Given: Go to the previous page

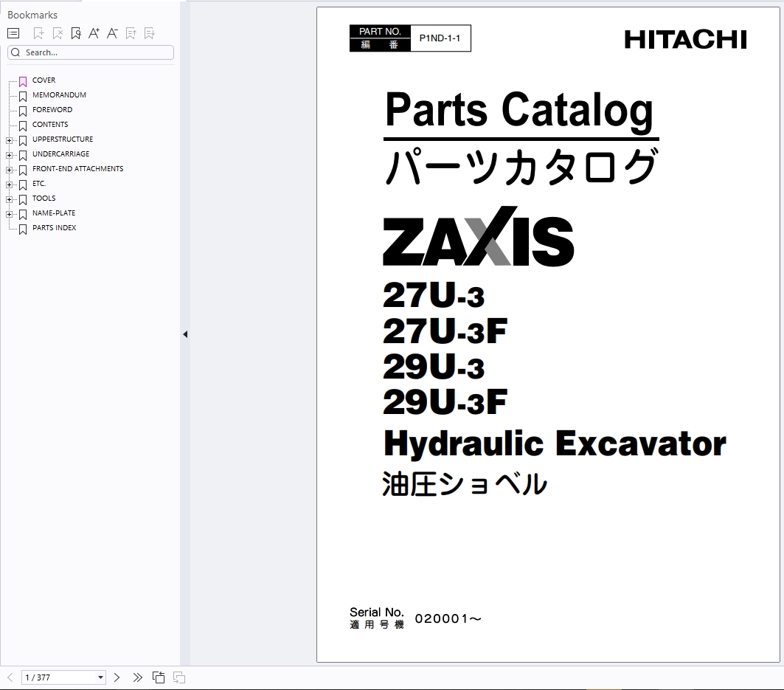Looking at the screenshot, I should coord(10,677).
